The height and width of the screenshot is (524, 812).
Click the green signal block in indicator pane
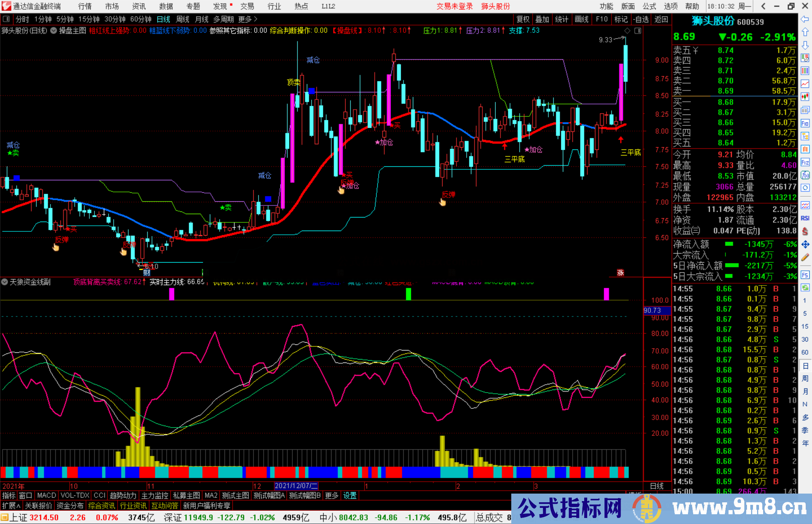point(409,294)
